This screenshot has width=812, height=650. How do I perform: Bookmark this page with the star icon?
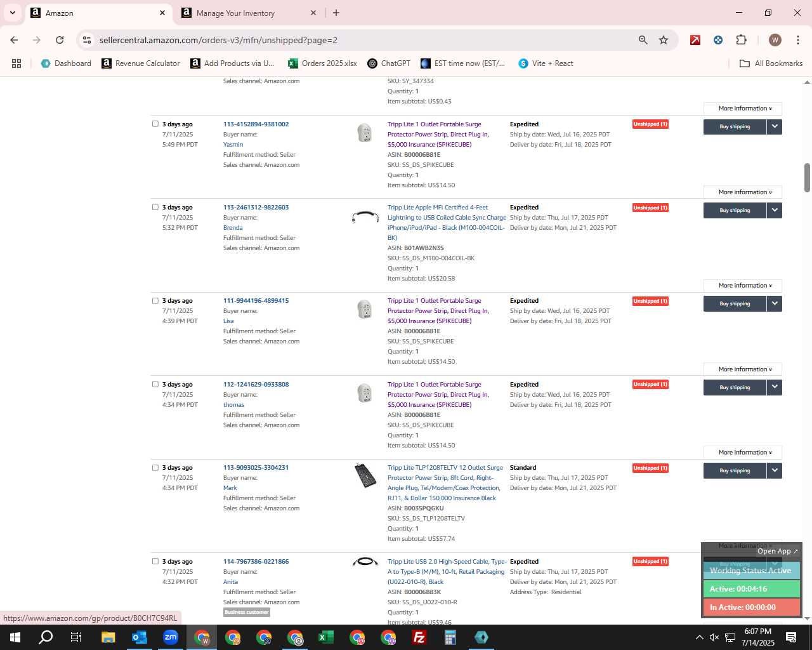[x=664, y=40]
